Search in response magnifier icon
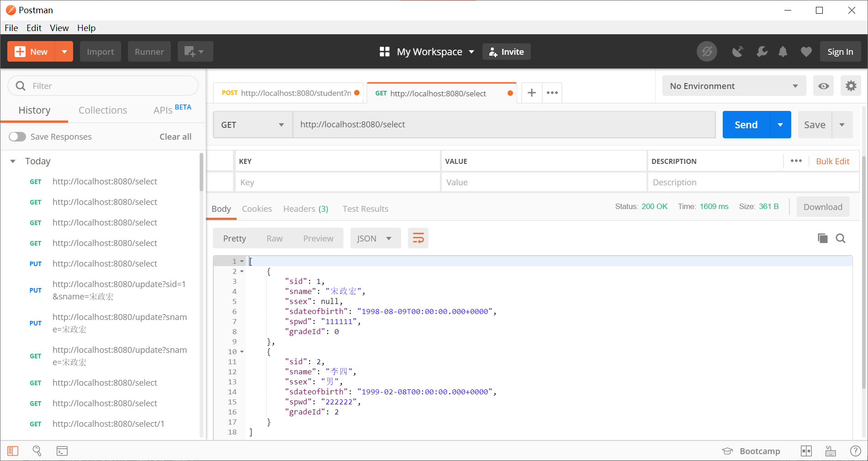 [x=841, y=238]
